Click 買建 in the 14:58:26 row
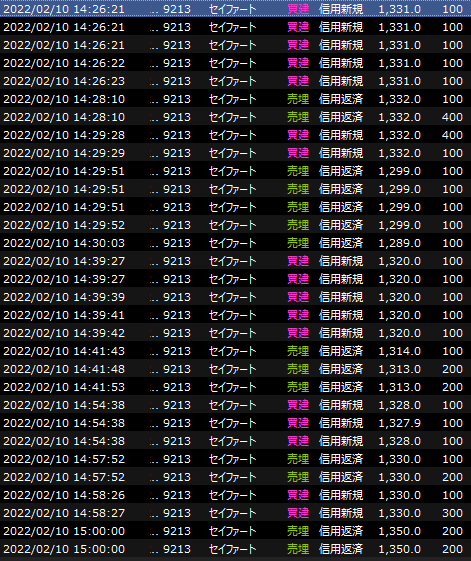This screenshot has height=561, width=471. coord(298,495)
